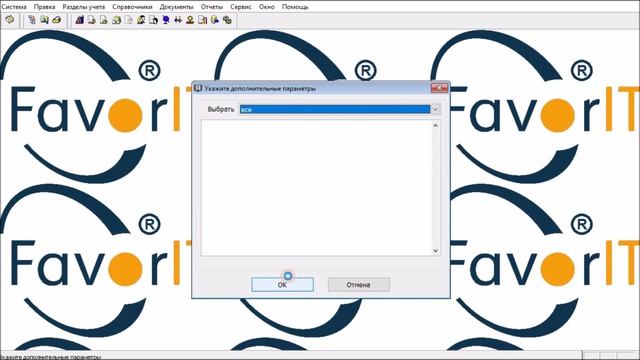Click the dialog title bar book icon
The height and width of the screenshot is (360, 640).
point(198,88)
